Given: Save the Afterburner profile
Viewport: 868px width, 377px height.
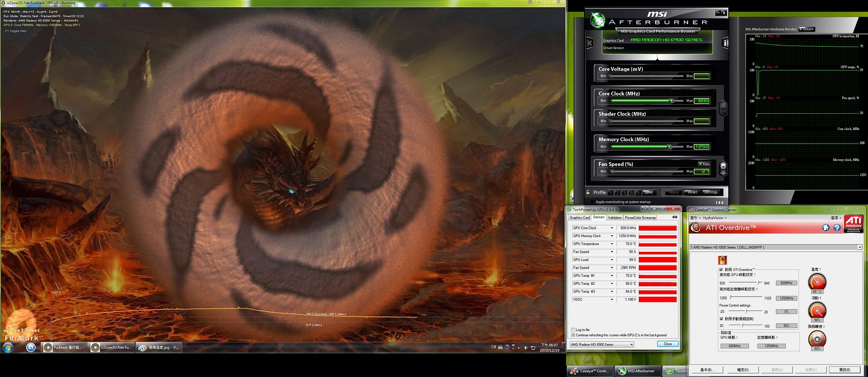Looking at the screenshot, I should point(649,192).
